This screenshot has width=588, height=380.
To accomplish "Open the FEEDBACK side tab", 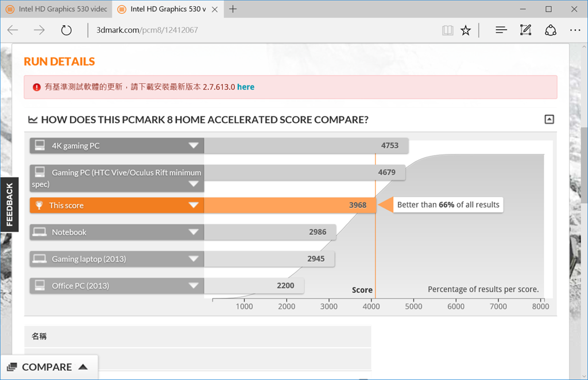I will coord(9,204).
